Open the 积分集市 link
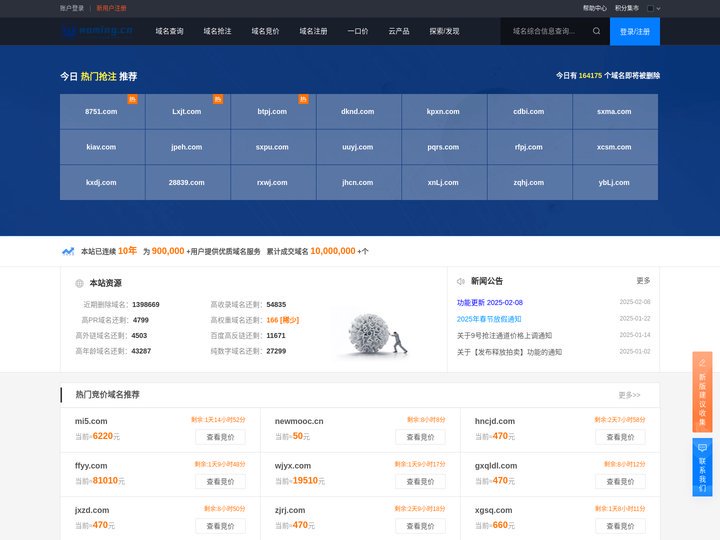 pos(627,8)
